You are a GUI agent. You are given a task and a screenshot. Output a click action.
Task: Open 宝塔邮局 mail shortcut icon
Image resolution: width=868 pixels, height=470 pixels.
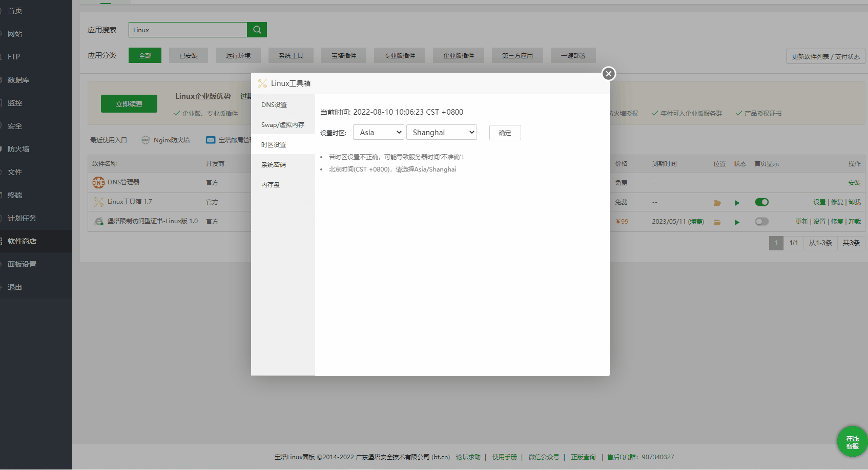coord(211,140)
